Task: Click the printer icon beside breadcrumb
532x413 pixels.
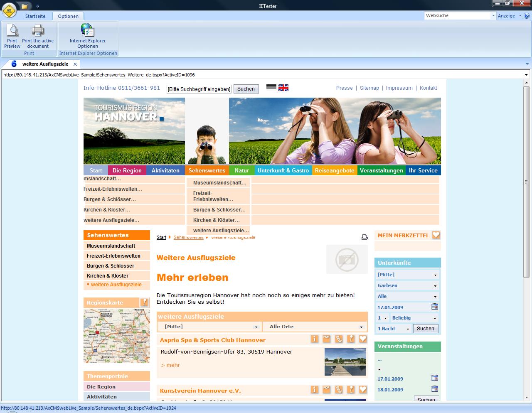Action: tap(365, 237)
